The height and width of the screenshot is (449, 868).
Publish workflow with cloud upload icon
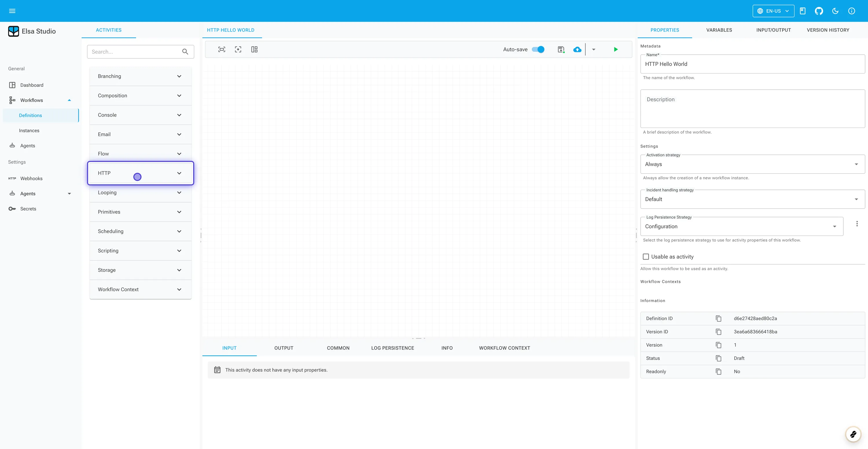pyautogui.click(x=577, y=49)
